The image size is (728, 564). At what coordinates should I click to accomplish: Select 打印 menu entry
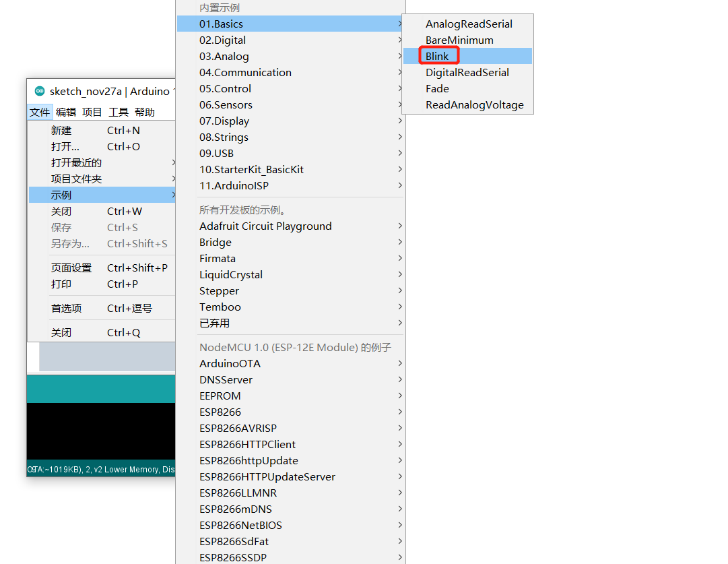point(102,284)
